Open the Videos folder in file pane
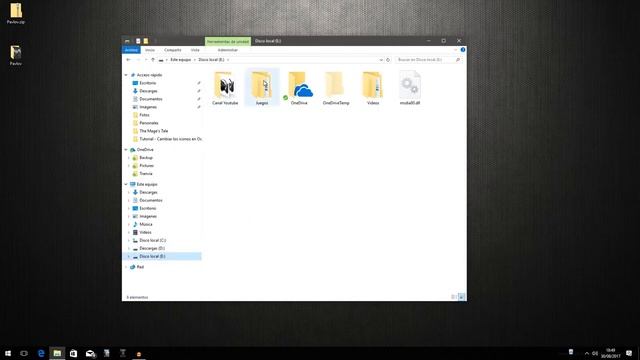This screenshot has height=360, width=640. [373, 87]
